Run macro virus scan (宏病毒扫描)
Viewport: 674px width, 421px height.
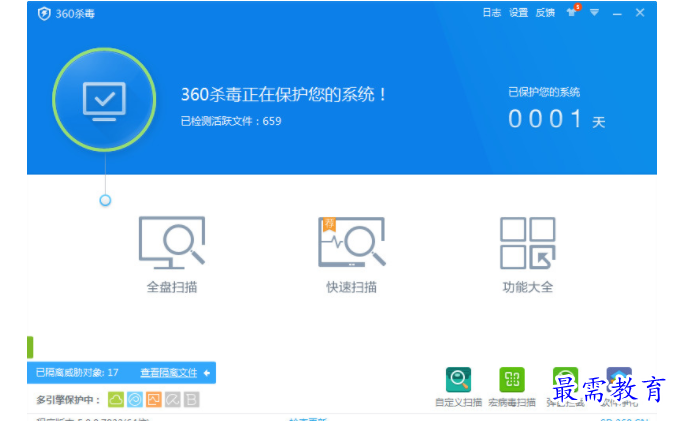512,386
